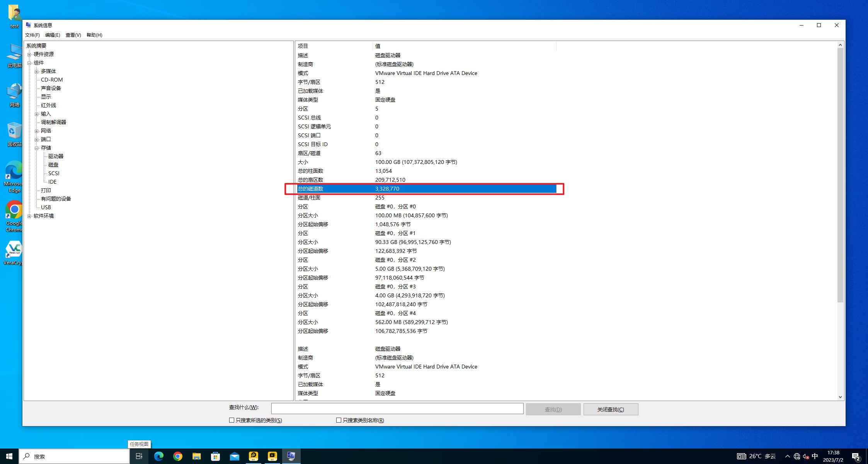Enable 只搜索类别名称 checkbox
The image size is (868, 464).
[339, 420]
